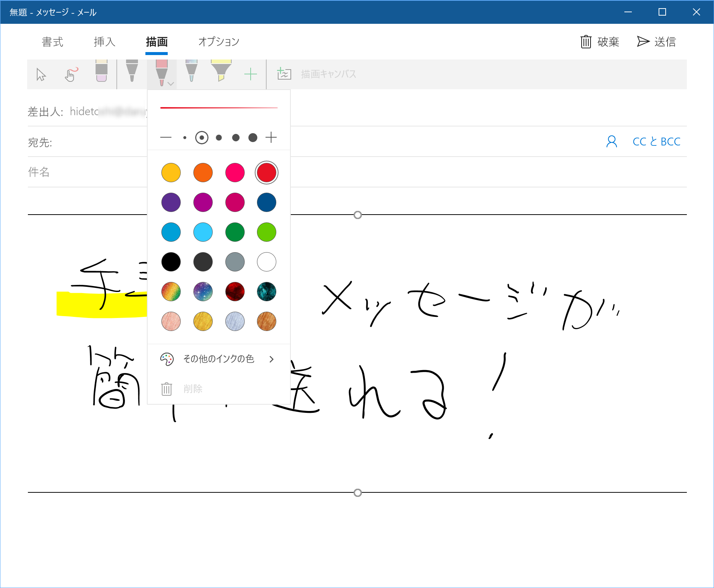This screenshot has width=714, height=588.
Task: Select the smallest ink stroke size dot
Action: [184, 137]
